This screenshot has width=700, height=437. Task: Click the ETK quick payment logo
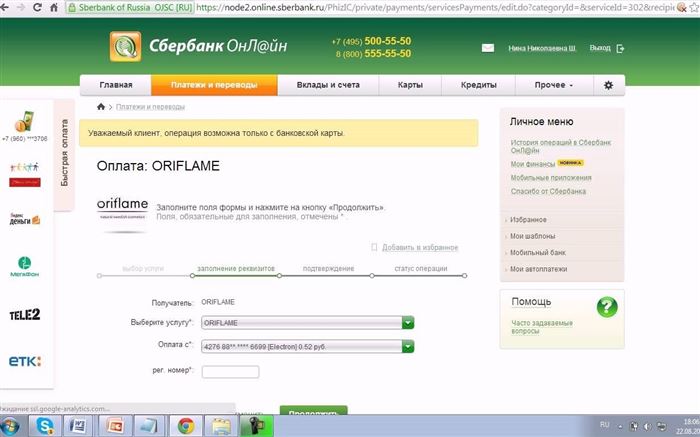click(25, 361)
